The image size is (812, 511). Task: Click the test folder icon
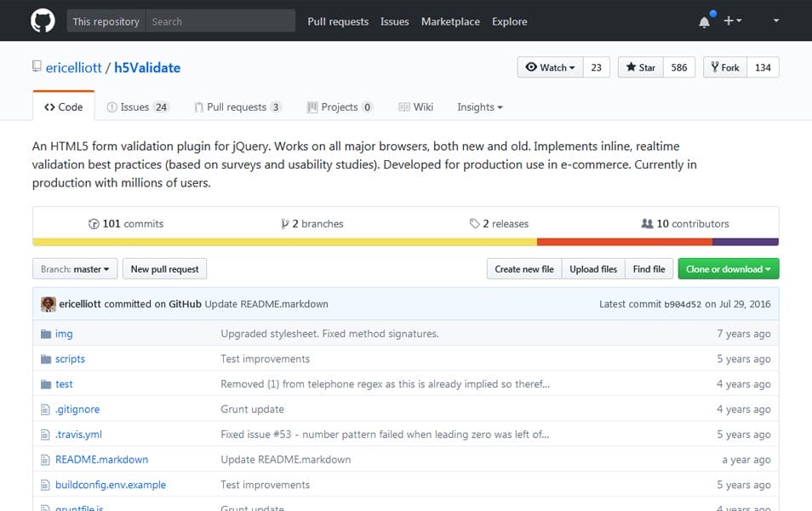point(46,384)
